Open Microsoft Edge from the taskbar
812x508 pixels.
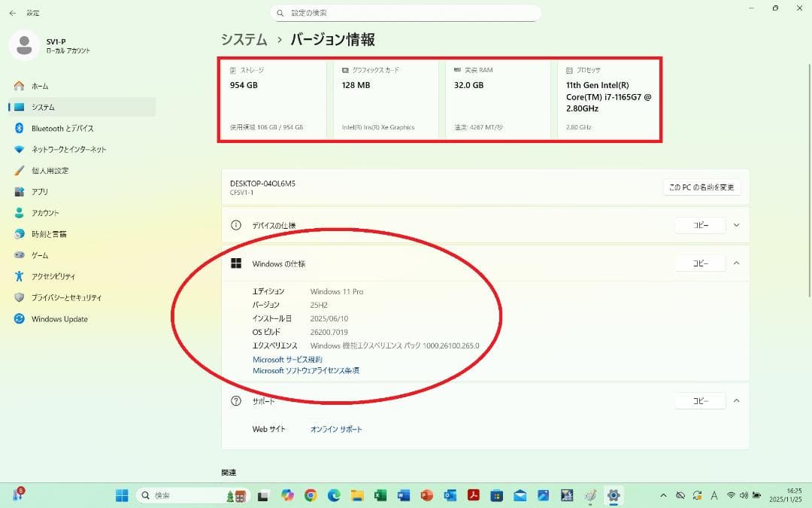pyautogui.click(x=333, y=495)
